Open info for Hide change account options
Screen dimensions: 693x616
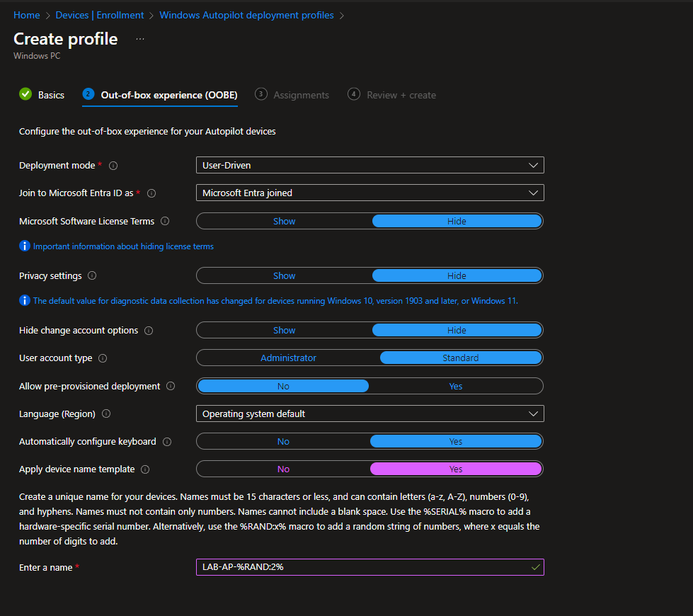[149, 331]
